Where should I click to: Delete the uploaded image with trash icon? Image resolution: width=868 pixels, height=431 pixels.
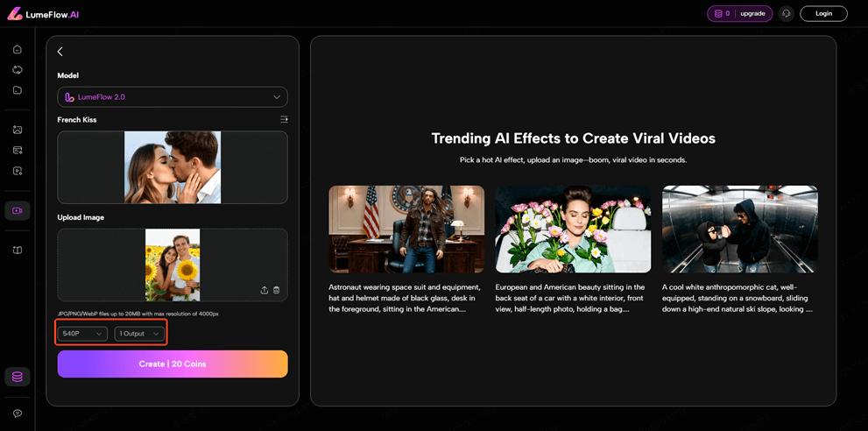pyautogui.click(x=277, y=290)
